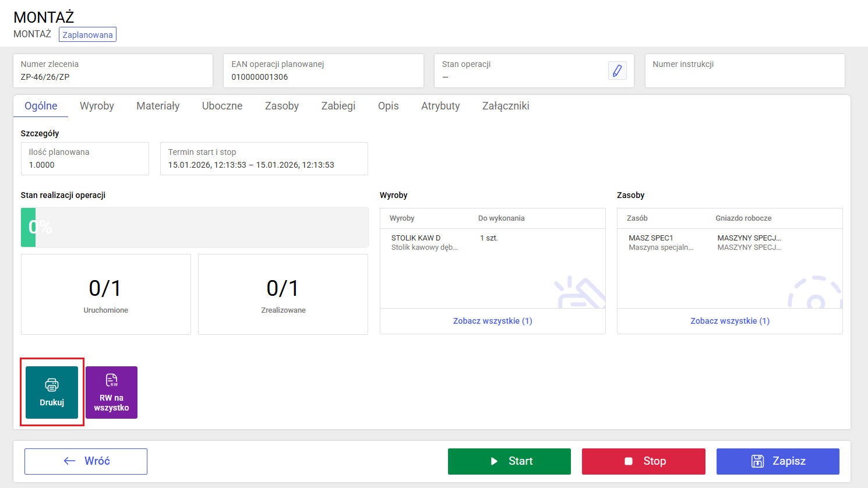Click the red Stop button
This screenshot has width=868, height=488.
click(x=644, y=461)
